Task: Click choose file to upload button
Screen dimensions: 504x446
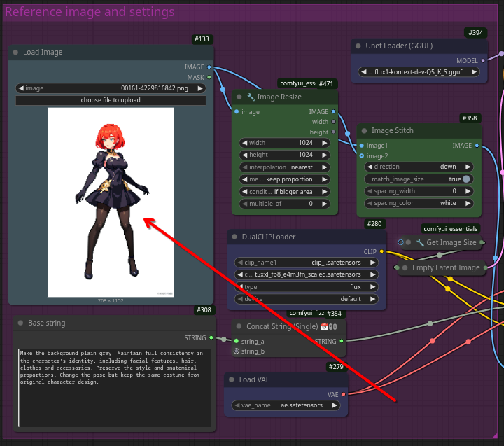Action: pos(111,100)
